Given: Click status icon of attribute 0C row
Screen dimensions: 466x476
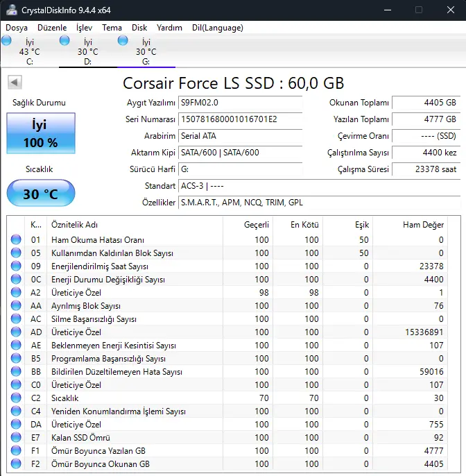Looking at the screenshot, I should coord(16,279).
